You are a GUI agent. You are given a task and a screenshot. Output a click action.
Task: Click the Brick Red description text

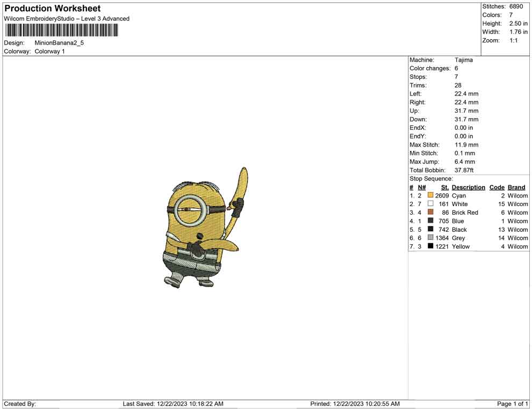click(465, 213)
